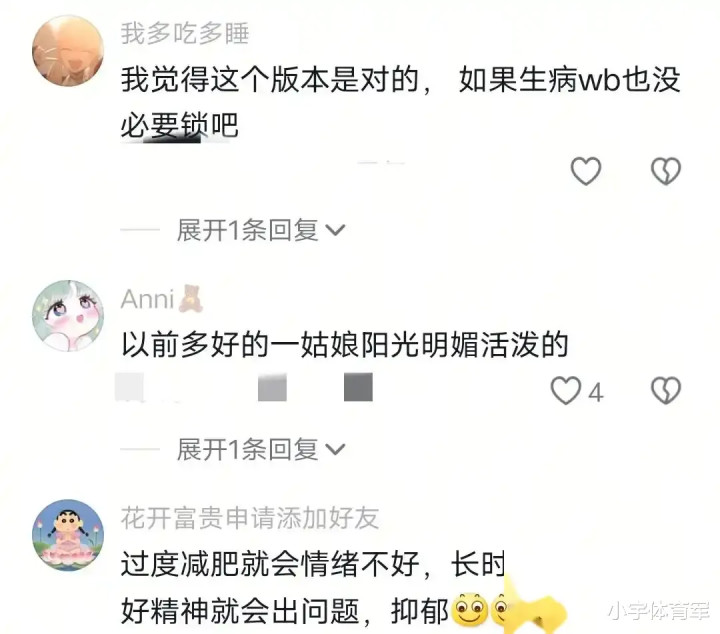Viewport: 720px width, 634px height.
Task: Dislike the comment by 我多吃多睡
Action: [666, 171]
